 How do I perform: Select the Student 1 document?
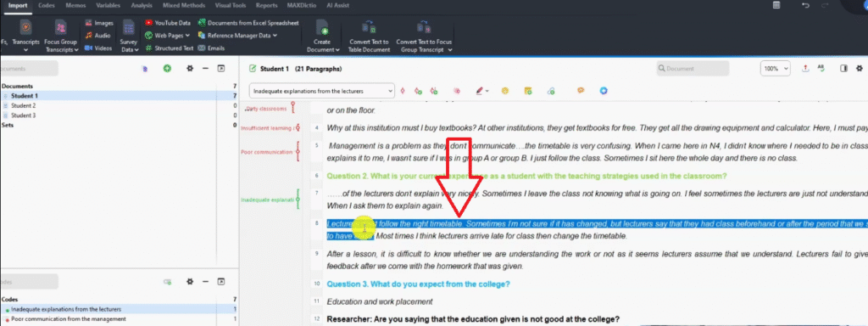point(119,96)
